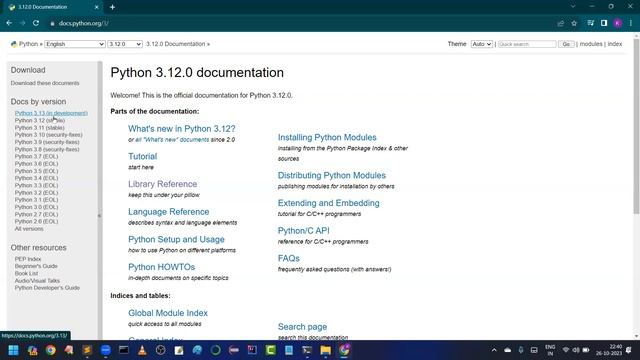
Task: Open VLC media player from taskbar
Action: click(142, 350)
